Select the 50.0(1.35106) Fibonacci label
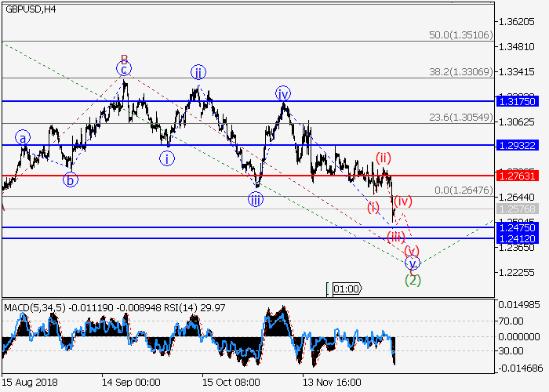Image resolution: width=549 pixels, height=392 pixels. [461, 35]
